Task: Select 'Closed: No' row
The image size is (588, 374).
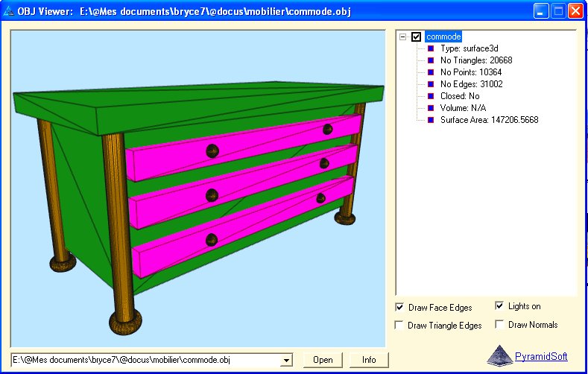Action: [460, 96]
